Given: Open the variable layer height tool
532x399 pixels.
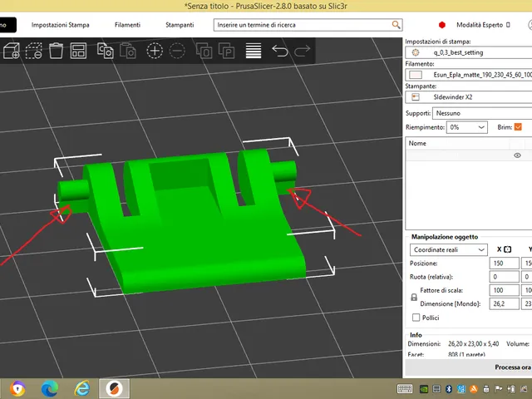Looking at the screenshot, I should coord(254,51).
